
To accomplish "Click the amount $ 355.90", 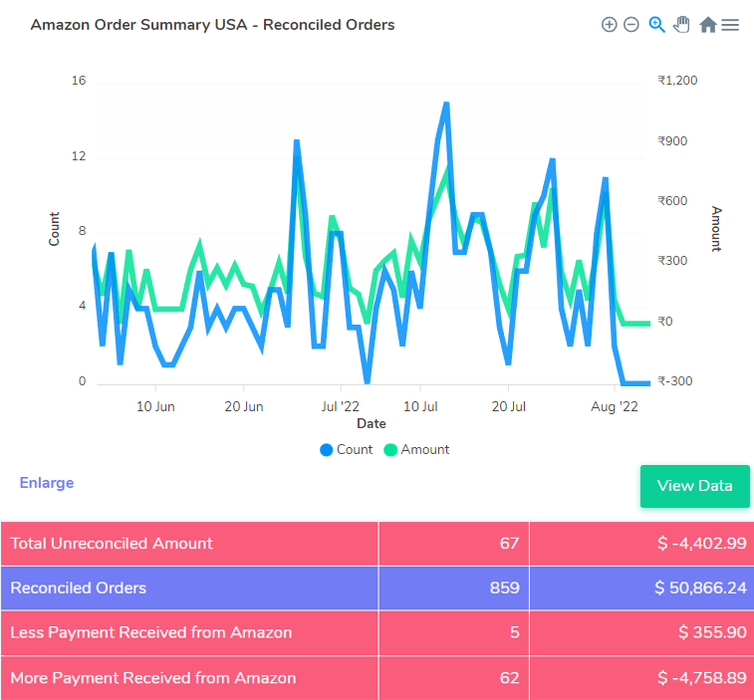I will (x=712, y=632).
